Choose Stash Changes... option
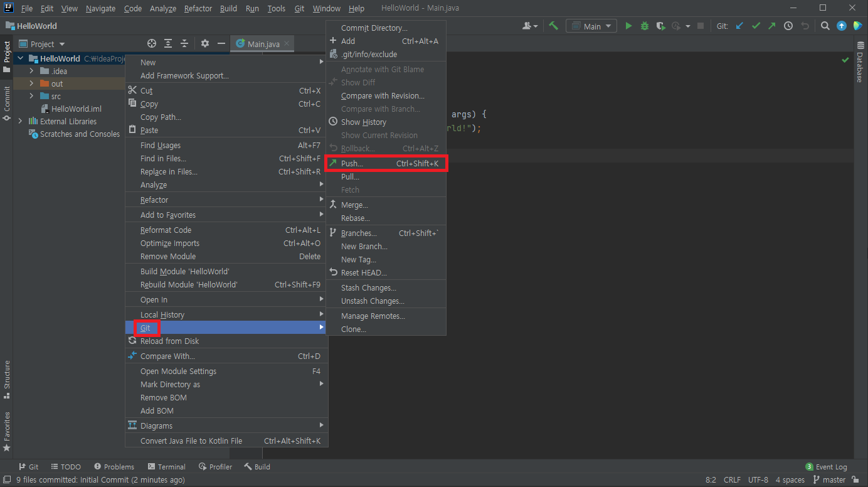868x487 pixels. 386,287
